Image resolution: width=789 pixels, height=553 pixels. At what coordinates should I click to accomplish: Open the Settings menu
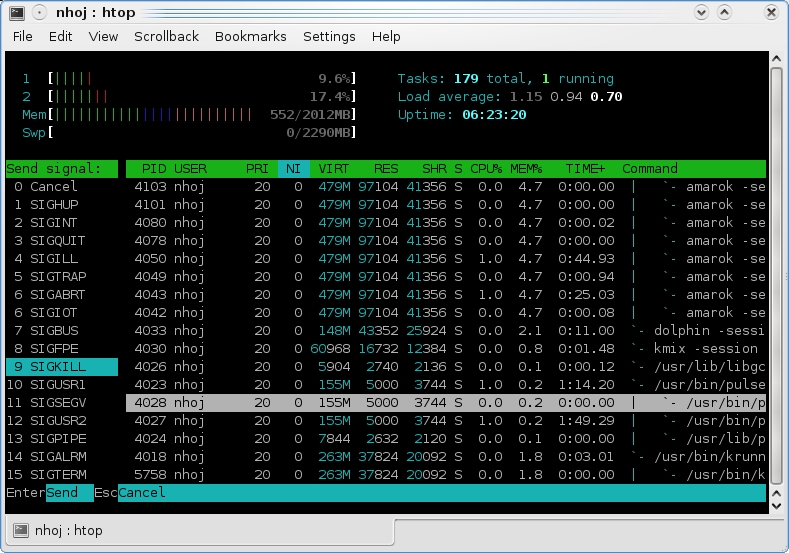coord(329,36)
